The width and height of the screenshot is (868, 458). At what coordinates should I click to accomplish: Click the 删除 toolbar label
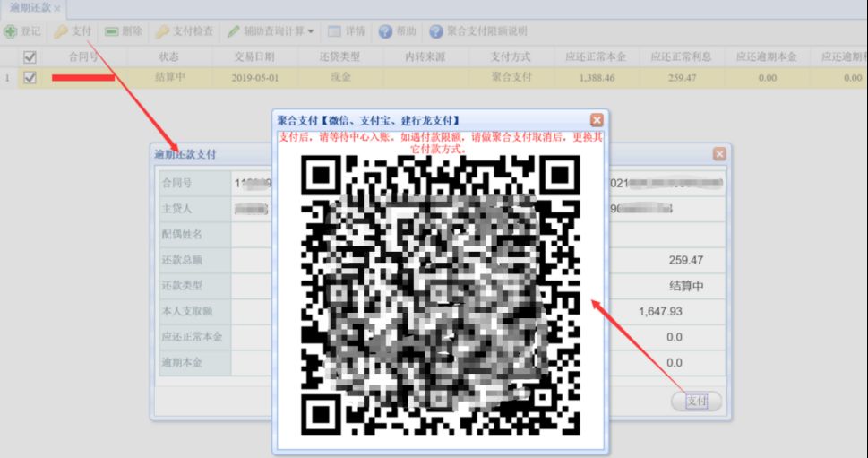pyautogui.click(x=132, y=31)
